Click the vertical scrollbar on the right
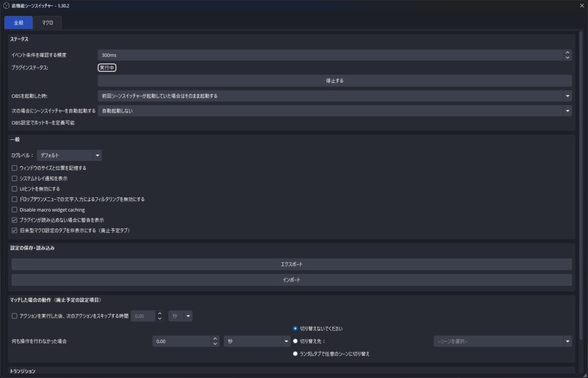This screenshot has width=588, height=378. (581, 188)
